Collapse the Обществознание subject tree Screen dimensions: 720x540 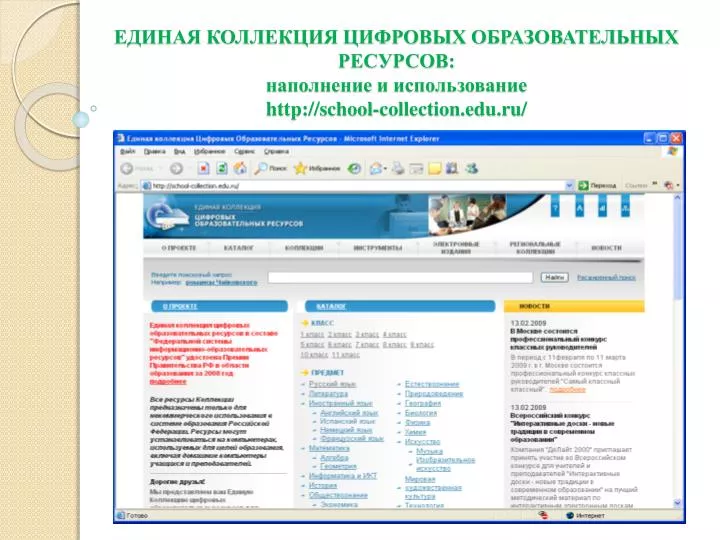point(303,495)
